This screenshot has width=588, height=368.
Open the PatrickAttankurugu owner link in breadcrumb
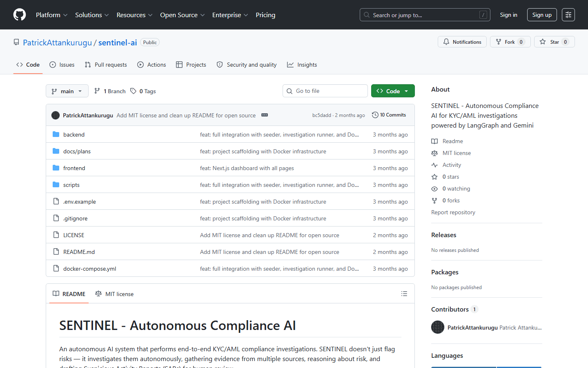point(58,42)
